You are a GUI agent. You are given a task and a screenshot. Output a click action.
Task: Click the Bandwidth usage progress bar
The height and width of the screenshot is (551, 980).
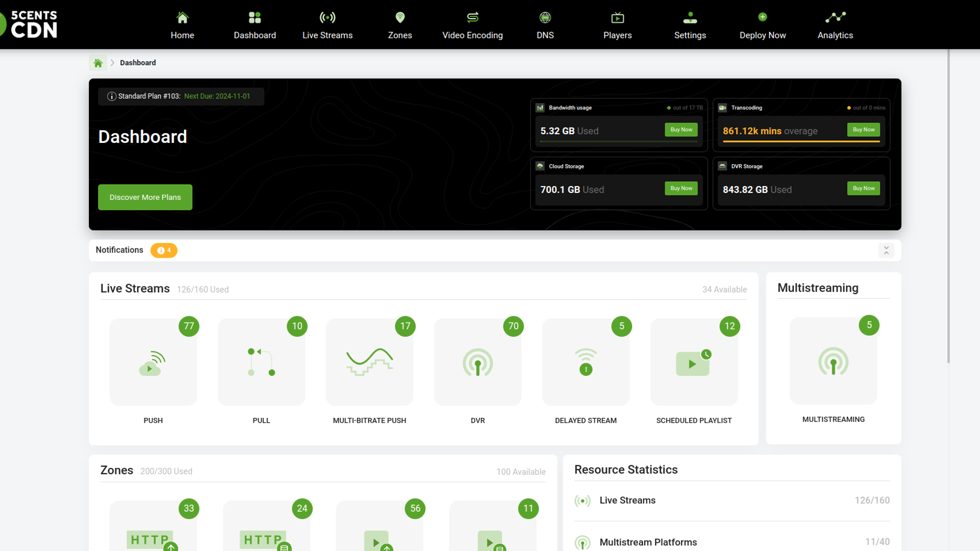(x=619, y=141)
